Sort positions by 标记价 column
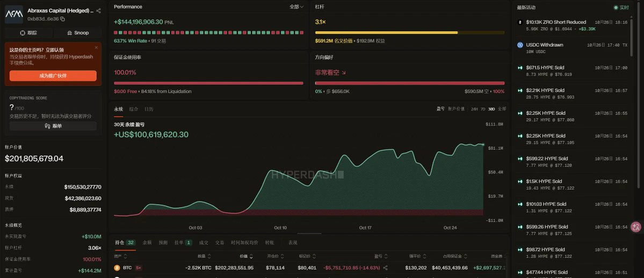This screenshot has height=278, width=644. (308, 256)
